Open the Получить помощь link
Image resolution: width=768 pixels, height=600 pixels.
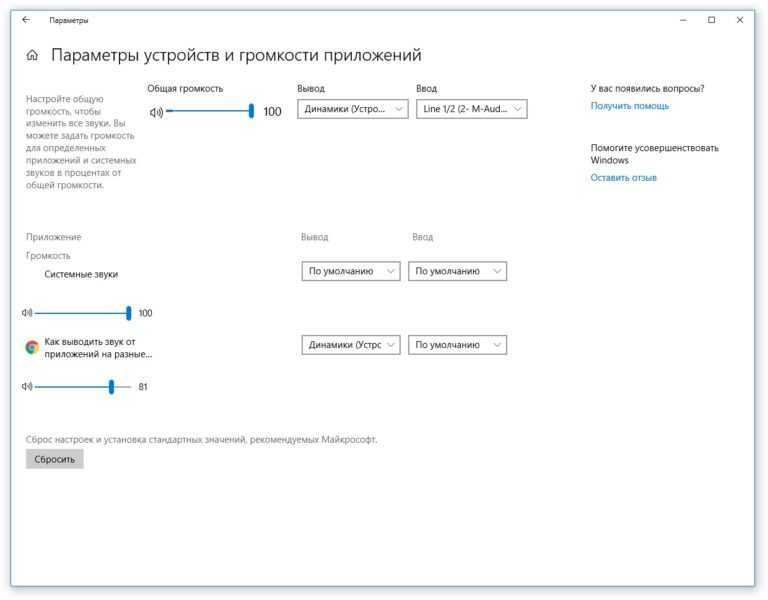(629, 106)
